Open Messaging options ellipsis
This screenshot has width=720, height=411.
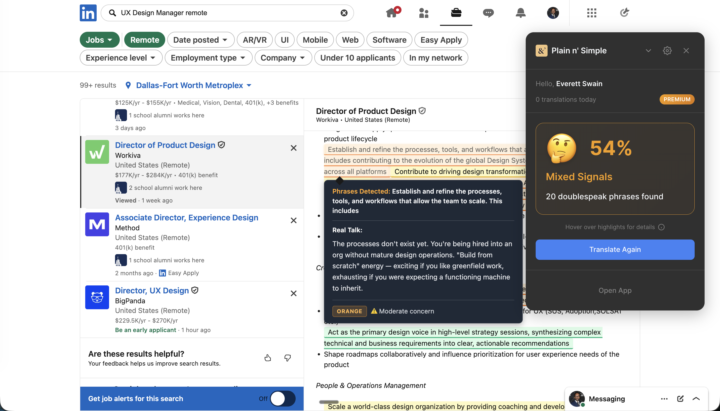(x=664, y=399)
